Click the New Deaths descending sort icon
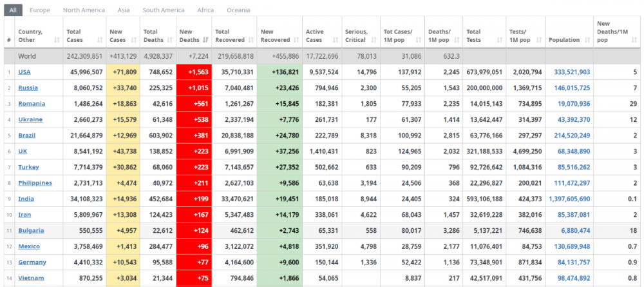This screenshot has height=287, width=644. [205, 40]
